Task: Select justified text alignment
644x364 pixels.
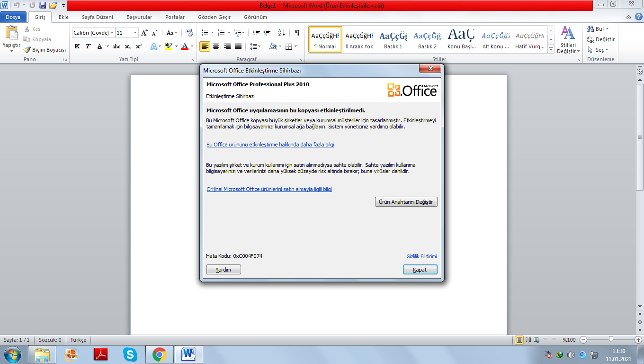Action: [x=238, y=46]
